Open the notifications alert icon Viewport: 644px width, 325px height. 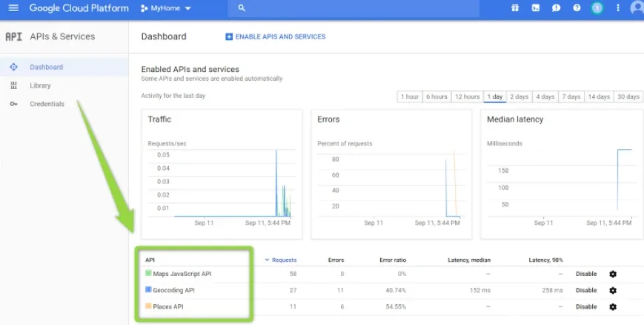tap(556, 8)
